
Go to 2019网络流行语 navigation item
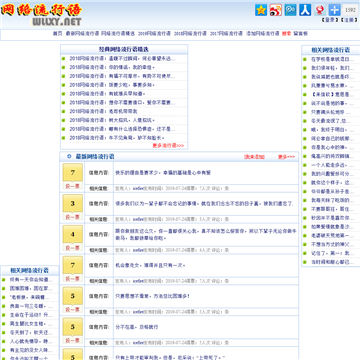pos(154,34)
